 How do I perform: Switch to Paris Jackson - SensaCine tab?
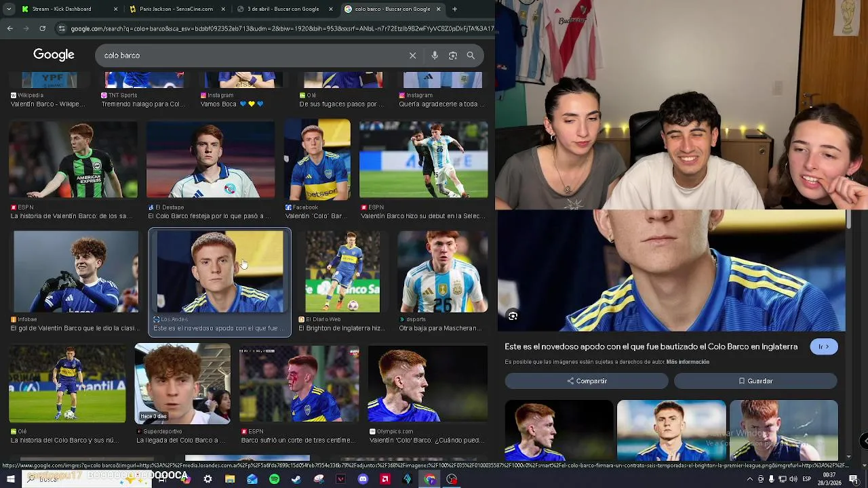pyautogui.click(x=176, y=9)
